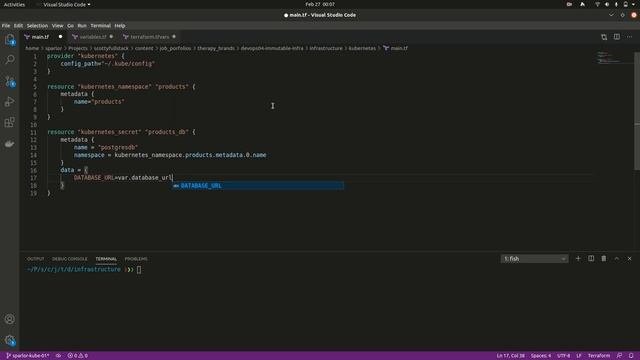Click Activities in the top bar
This screenshot has height=360, width=640.
click(14, 4)
